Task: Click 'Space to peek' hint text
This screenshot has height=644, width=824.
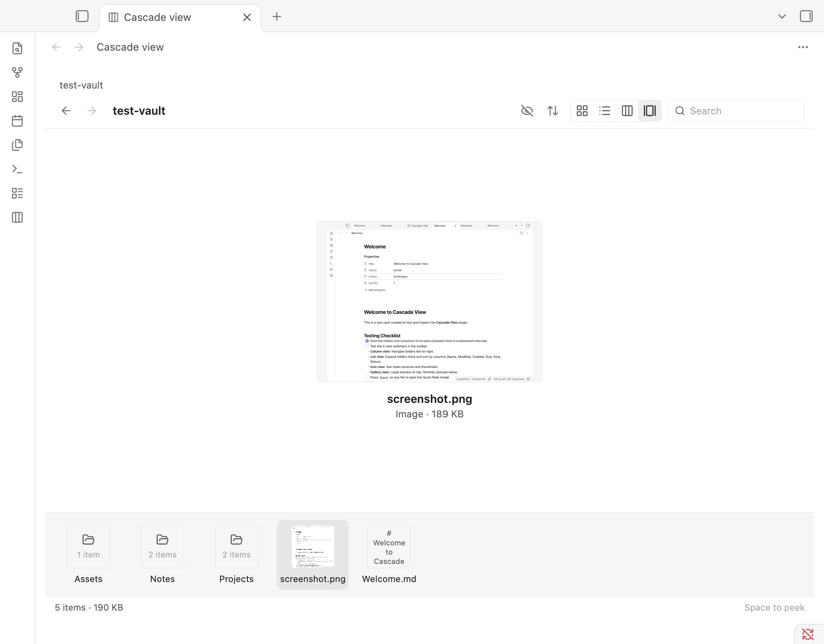Action: pyautogui.click(x=775, y=607)
